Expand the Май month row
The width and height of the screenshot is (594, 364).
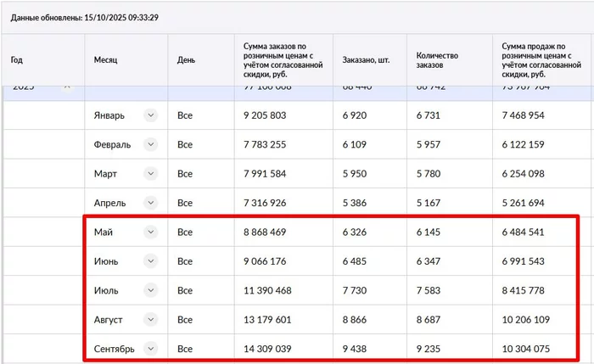[150, 232]
